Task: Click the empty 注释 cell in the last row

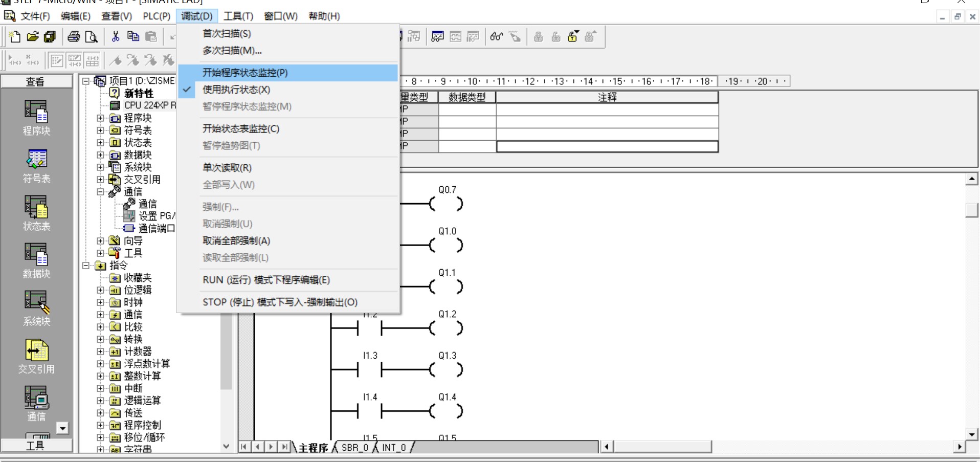Action: pyautogui.click(x=607, y=146)
